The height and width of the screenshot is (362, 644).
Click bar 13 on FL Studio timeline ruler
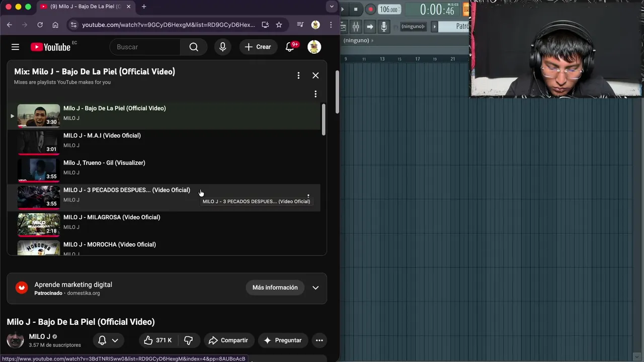point(382,59)
